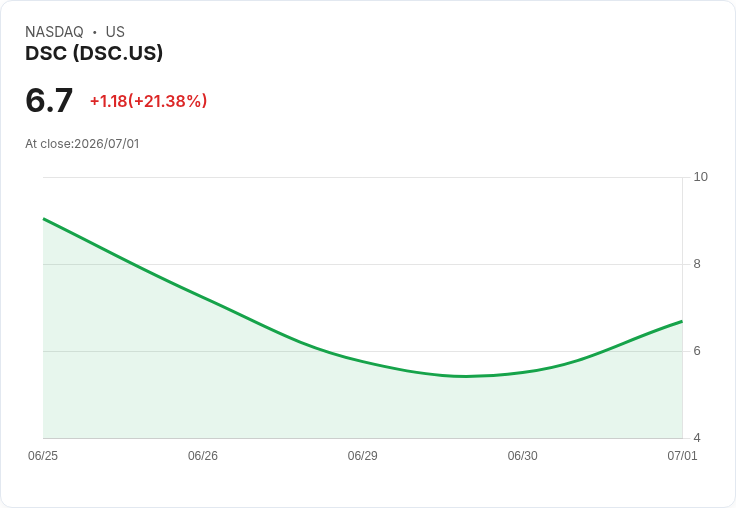Viewport: 736px width, 508px height.
Task: Click the lowest dip of the green line
Action: [464, 376]
